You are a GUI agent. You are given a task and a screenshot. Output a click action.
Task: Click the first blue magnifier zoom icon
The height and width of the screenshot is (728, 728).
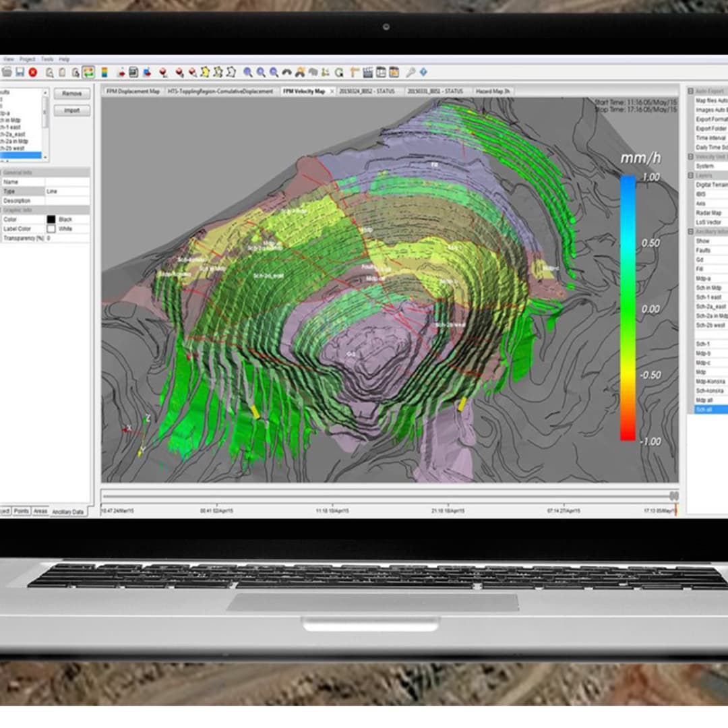(x=248, y=72)
